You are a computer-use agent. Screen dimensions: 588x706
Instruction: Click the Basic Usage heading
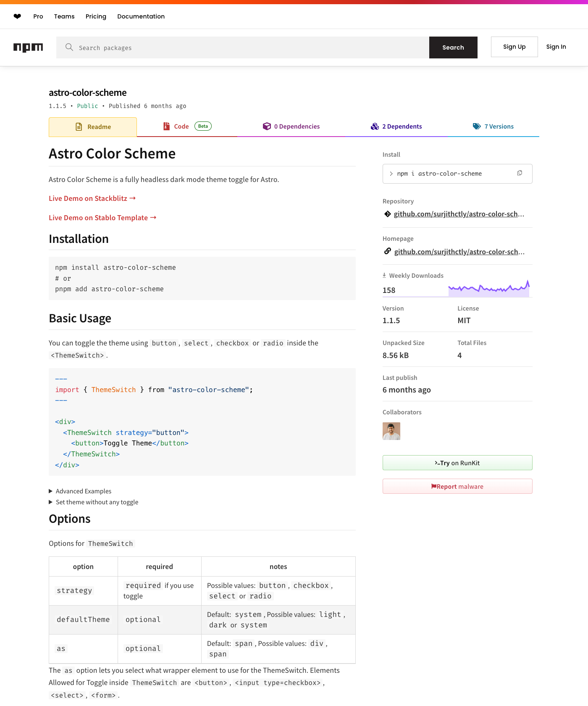pyautogui.click(x=80, y=318)
